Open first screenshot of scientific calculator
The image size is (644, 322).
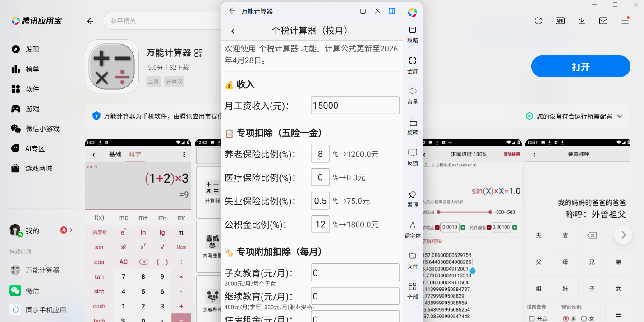pos(138,230)
